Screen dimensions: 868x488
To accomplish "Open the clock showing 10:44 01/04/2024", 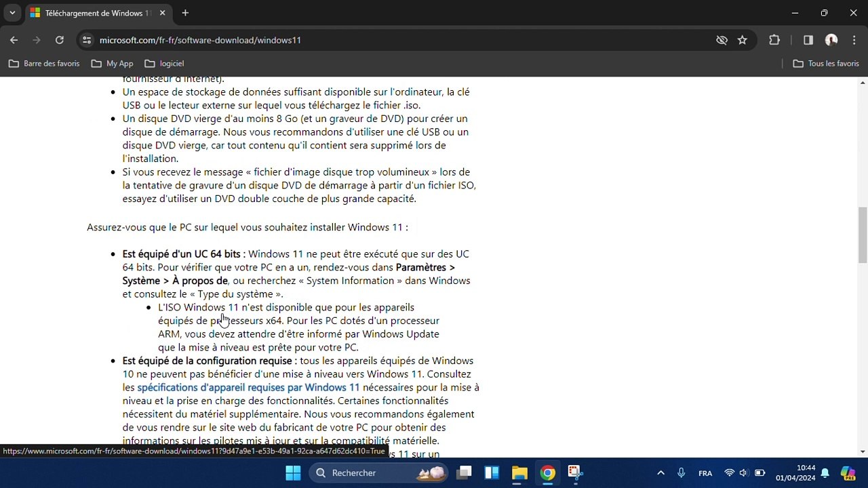I will 795,473.
